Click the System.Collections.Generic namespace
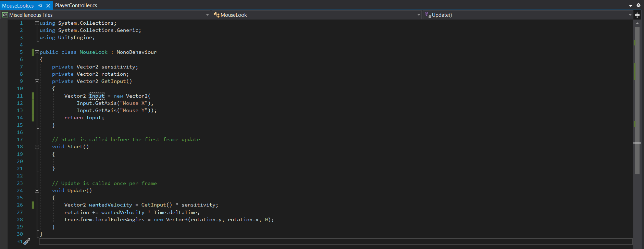The width and height of the screenshot is (644, 249). [98, 30]
